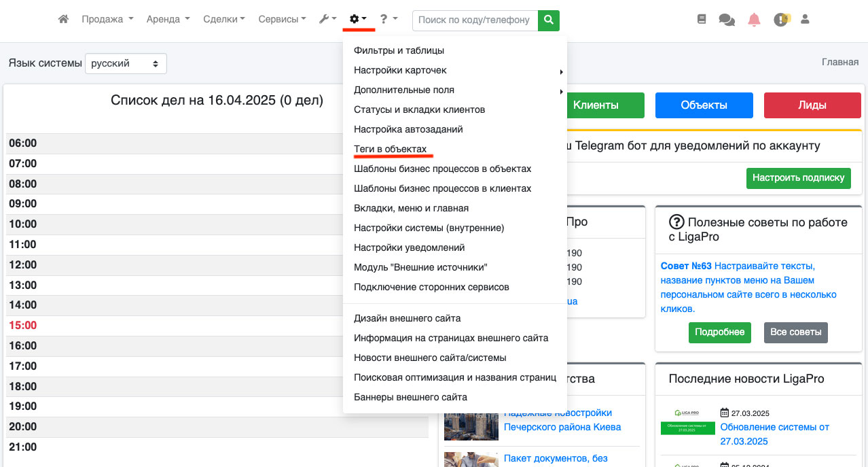Click the red notification bell
The height and width of the screenshot is (467, 868).
point(754,20)
